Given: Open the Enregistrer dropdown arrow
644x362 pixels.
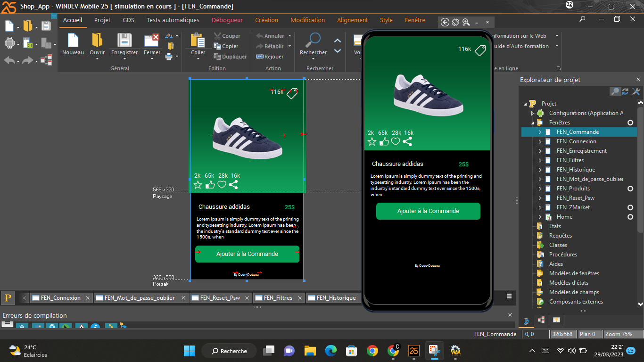Looking at the screenshot, I should point(124,59).
